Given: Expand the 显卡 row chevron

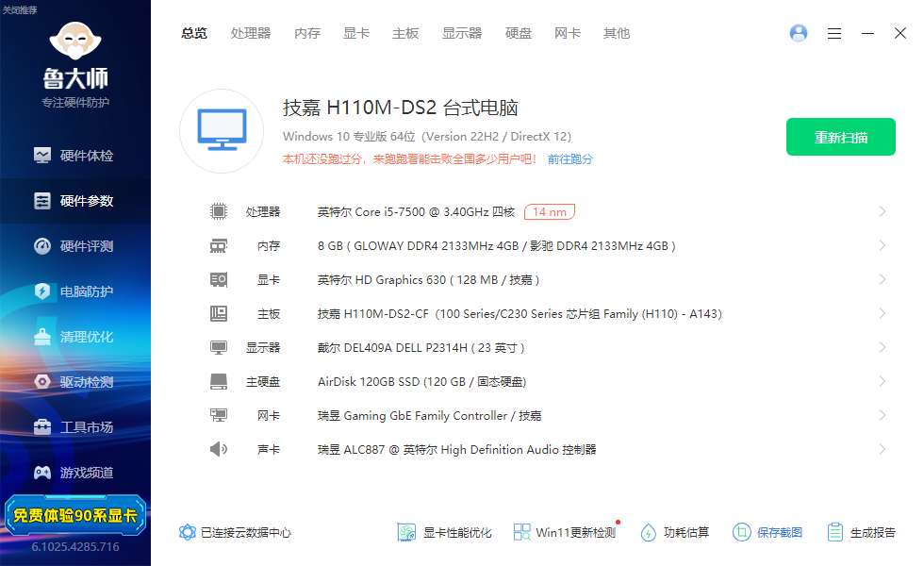Looking at the screenshot, I should (x=883, y=279).
